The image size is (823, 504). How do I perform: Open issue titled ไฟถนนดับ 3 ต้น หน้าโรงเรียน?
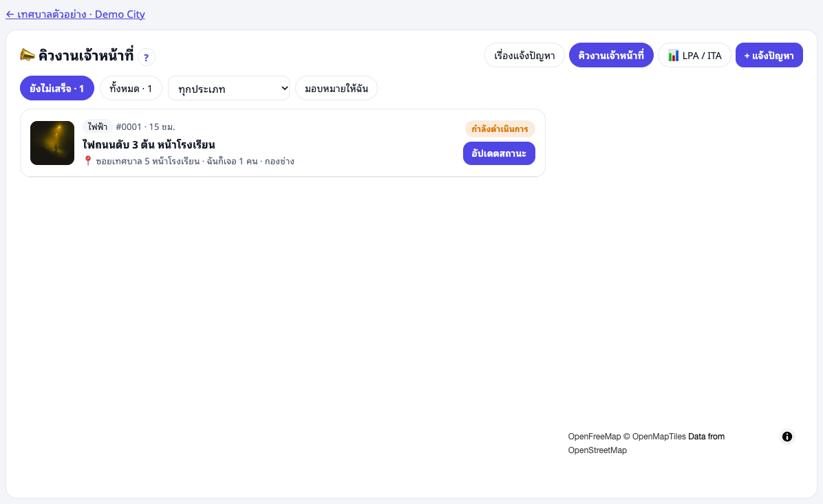(x=149, y=144)
